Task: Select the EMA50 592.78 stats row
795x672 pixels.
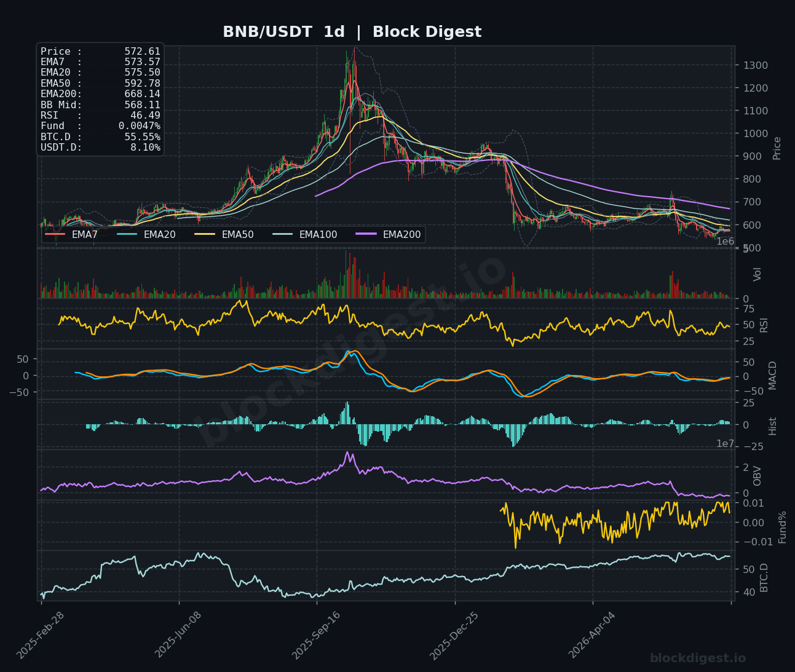Action: pyautogui.click(x=100, y=84)
